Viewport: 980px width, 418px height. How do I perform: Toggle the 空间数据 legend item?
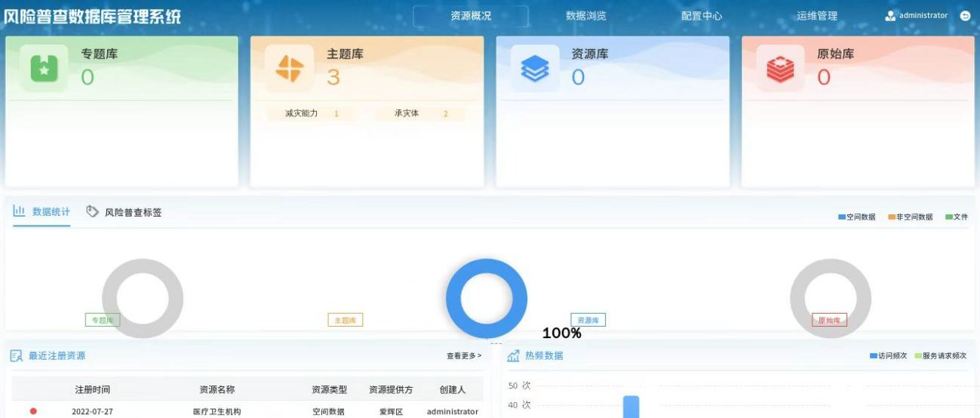[857, 217]
